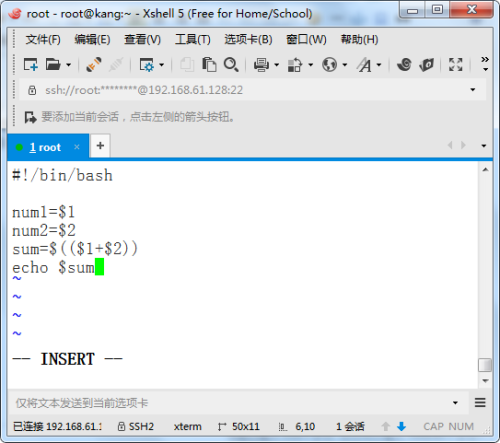The image size is (500, 443).
Task: Click the Paste clipboard icon
Action: click(209, 64)
